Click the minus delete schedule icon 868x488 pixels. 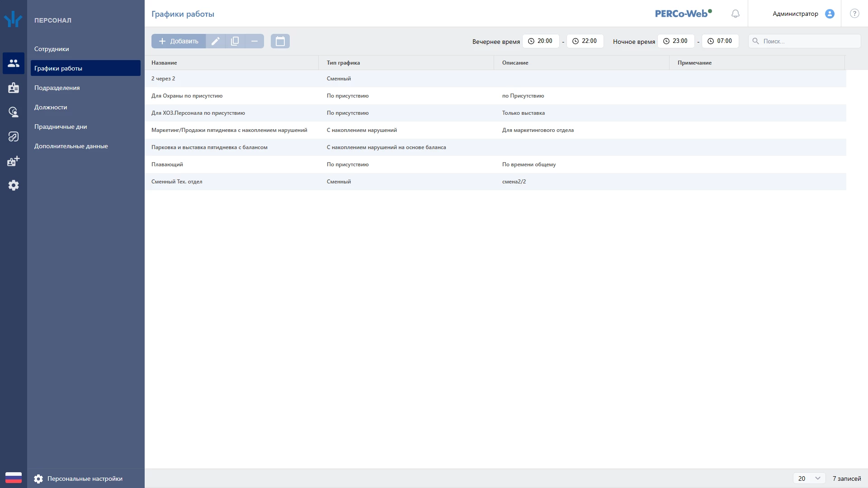tap(255, 41)
